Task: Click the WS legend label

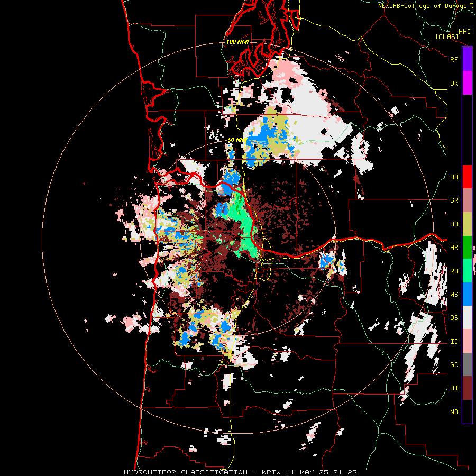Action: [x=454, y=295]
